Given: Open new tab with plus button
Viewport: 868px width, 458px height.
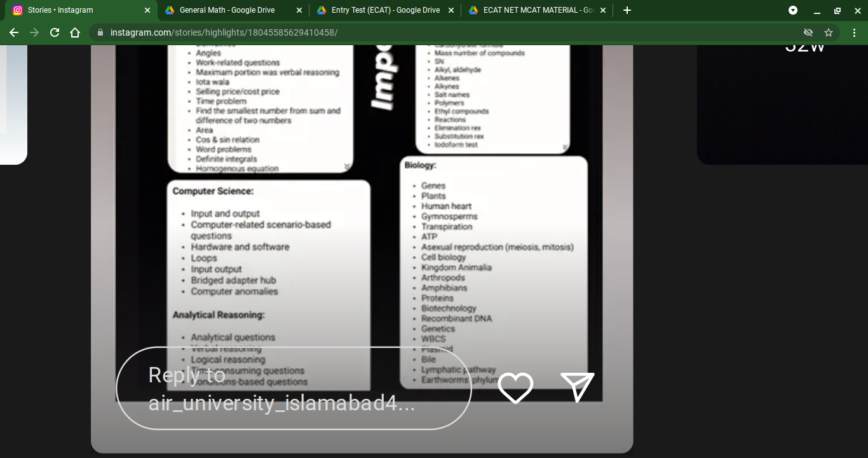Looking at the screenshot, I should tap(627, 10).
